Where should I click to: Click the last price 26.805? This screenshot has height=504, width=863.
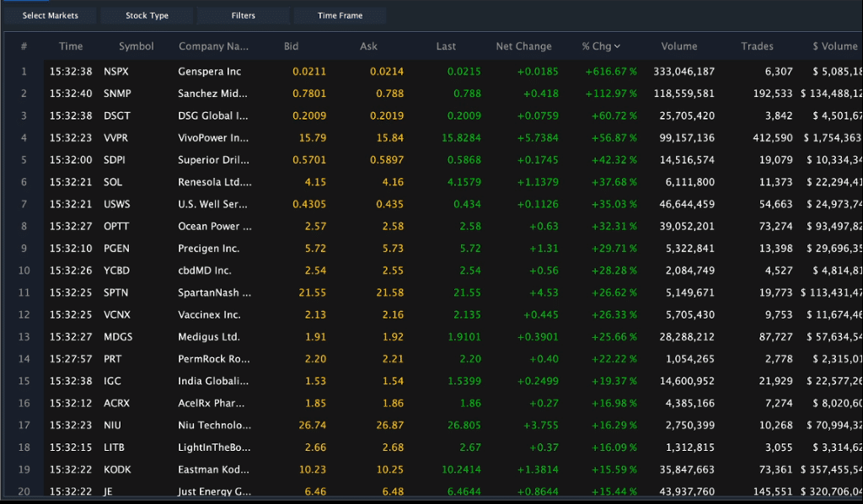pos(464,426)
